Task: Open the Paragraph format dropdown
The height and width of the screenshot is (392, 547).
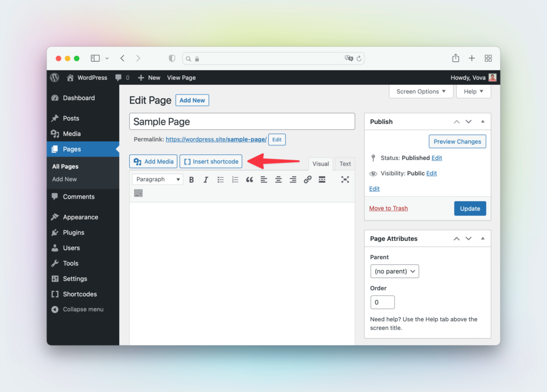Action: tap(158, 179)
